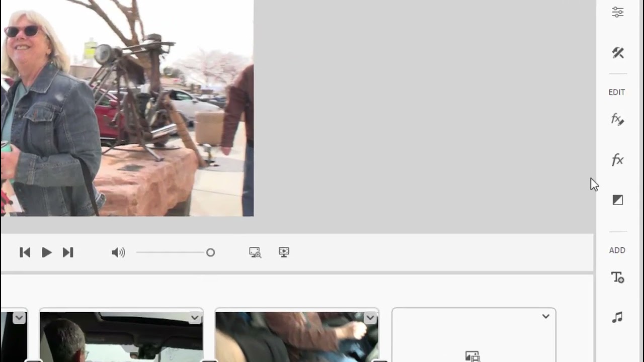Image resolution: width=644 pixels, height=362 pixels.
Task: Click the preview monitor video frame
Action: click(127, 108)
